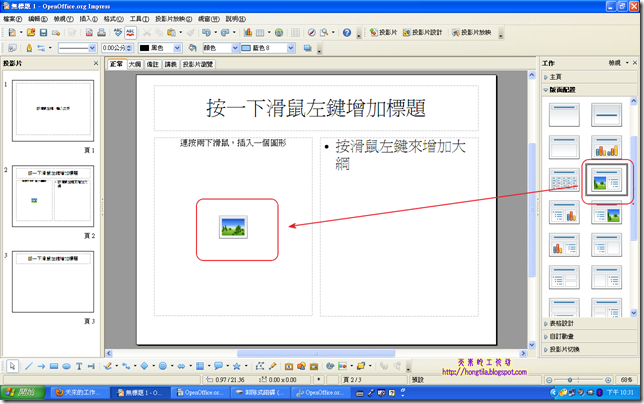
Task: Expand the 主頁 master pages section
Action: [590, 77]
